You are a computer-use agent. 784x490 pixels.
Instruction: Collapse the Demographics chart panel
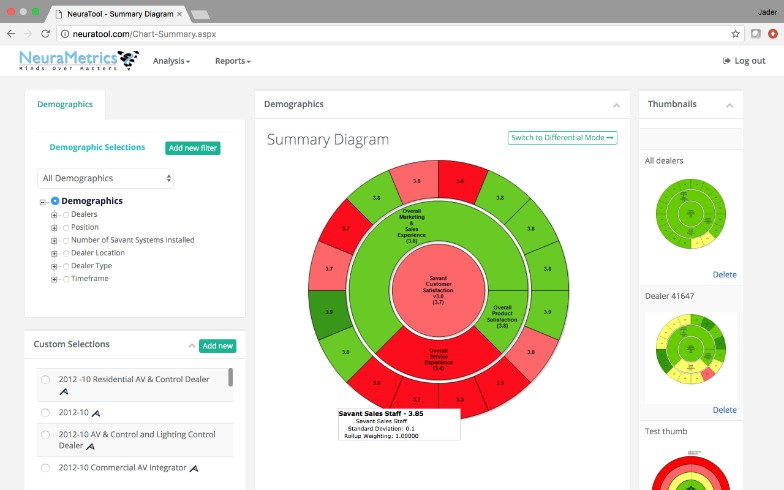click(616, 105)
